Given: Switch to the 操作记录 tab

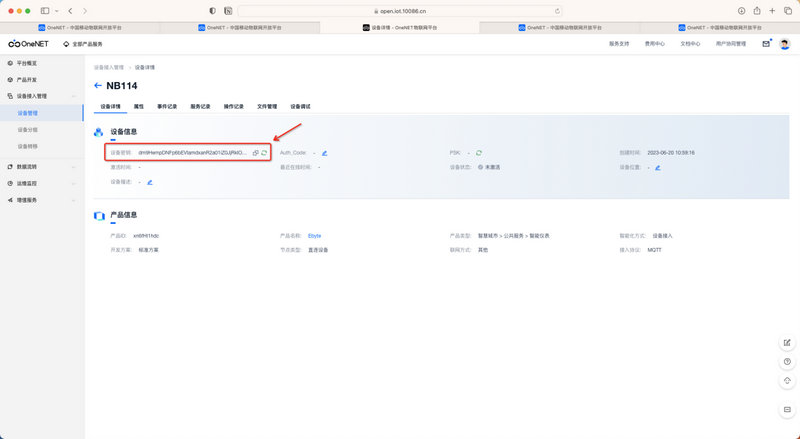Looking at the screenshot, I should pos(234,107).
